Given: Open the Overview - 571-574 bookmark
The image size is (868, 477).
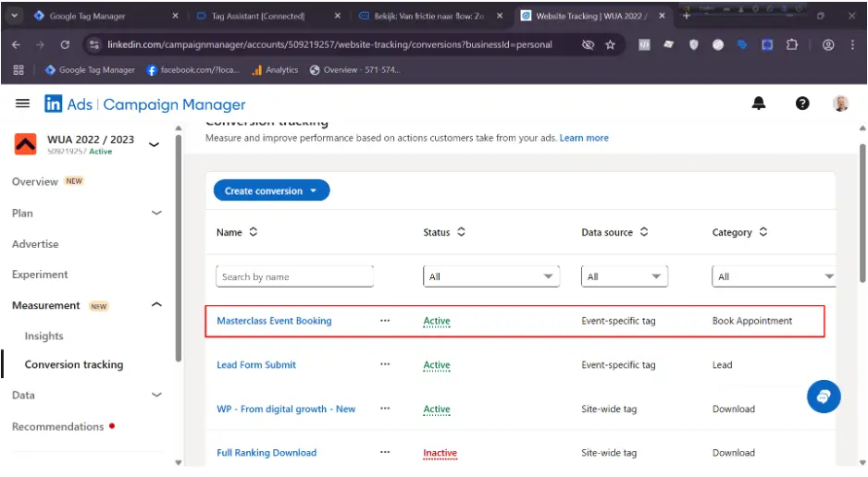Looking at the screenshot, I should click(354, 69).
